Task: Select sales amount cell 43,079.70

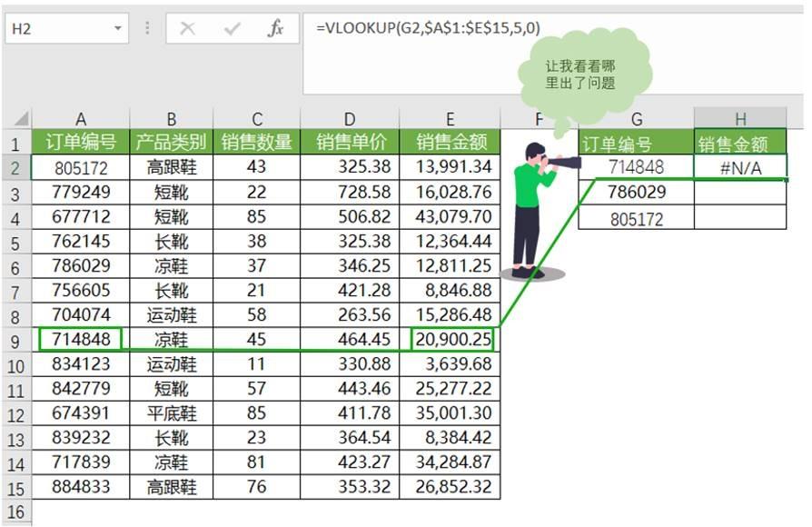Action: (450, 216)
